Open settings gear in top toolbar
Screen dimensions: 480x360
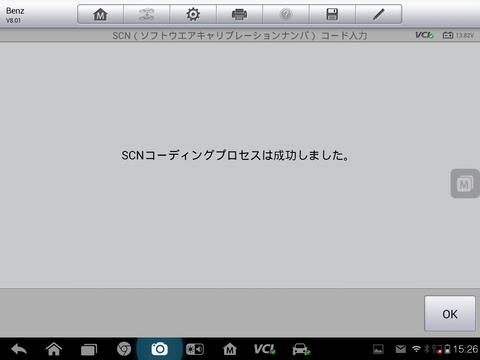coord(193,14)
